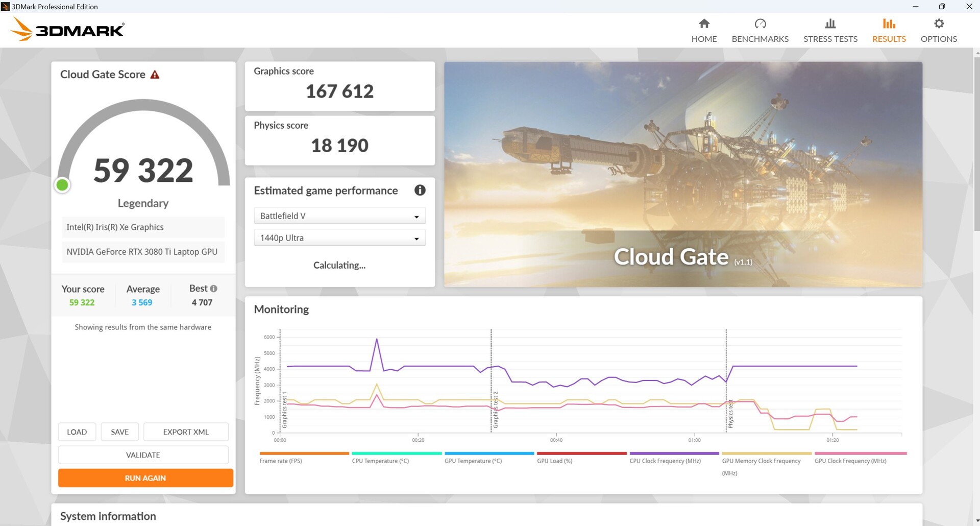Viewport: 980px width, 526px height.
Task: Click the Estimated game performance info icon
Action: (420, 190)
